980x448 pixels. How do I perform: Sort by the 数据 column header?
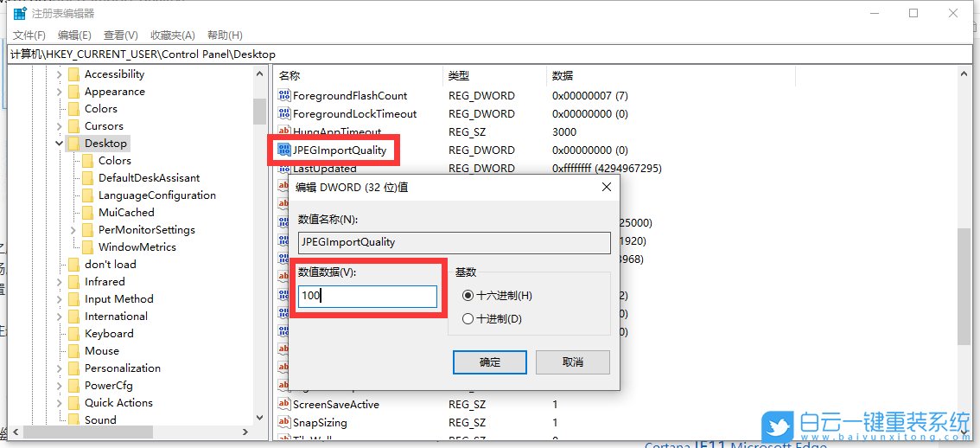click(x=671, y=76)
